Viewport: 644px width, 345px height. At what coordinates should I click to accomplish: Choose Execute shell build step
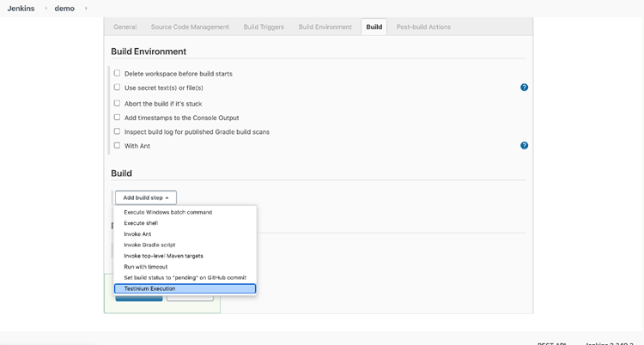(185, 223)
